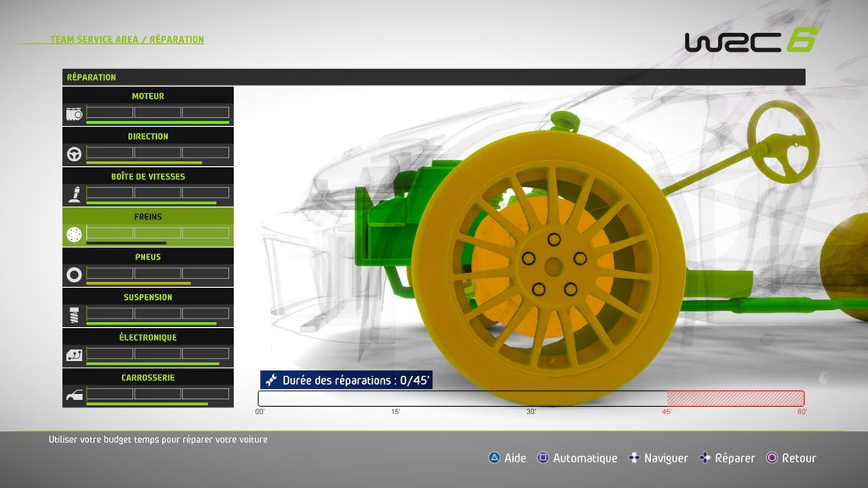Click the engine icon under Moteur

point(75,114)
